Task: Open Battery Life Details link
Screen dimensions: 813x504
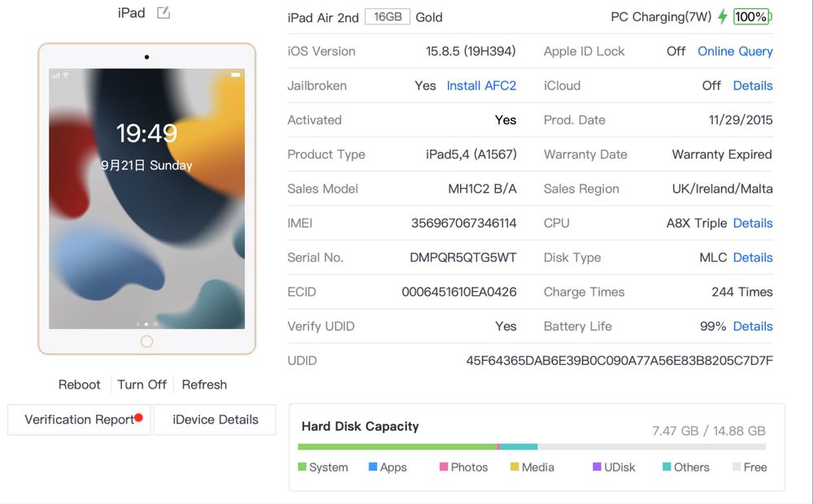Action: tap(752, 326)
